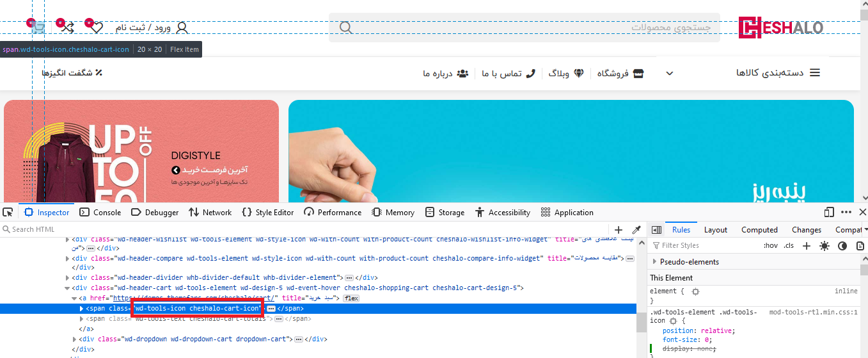The width and height of the screenshot is (868, 358).
Task: Click the DIGISTYLE hoodie banner
Action: click(x=141, y=151)
